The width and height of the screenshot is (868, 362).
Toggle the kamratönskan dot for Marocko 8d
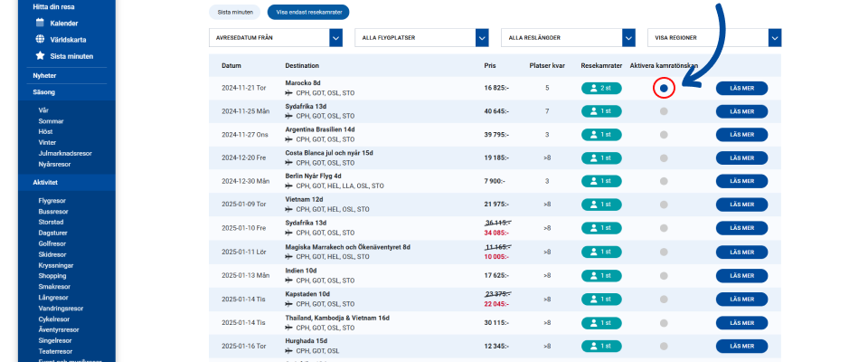(x=664, y=88)
